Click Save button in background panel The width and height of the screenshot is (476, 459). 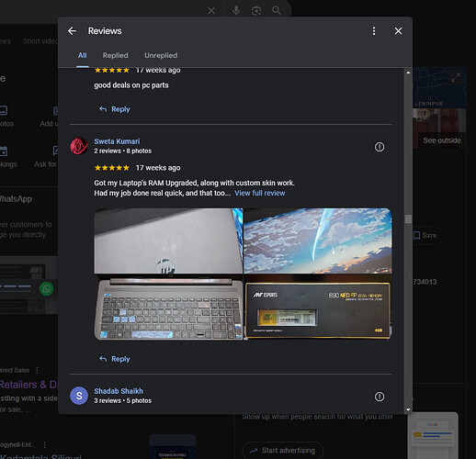click(x=425, y=235)
